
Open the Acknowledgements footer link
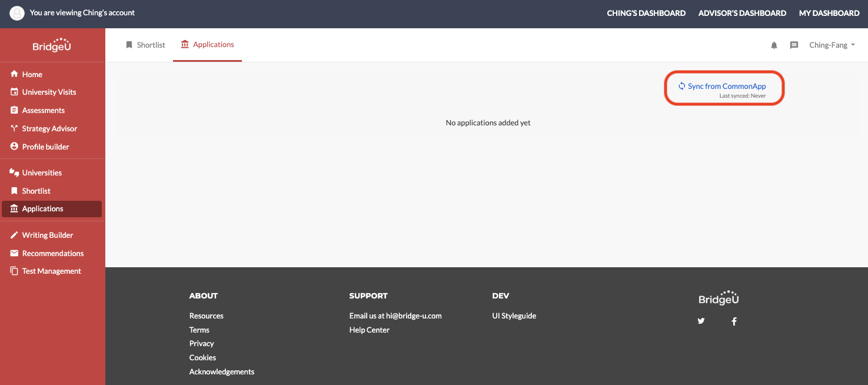[222, 371]
